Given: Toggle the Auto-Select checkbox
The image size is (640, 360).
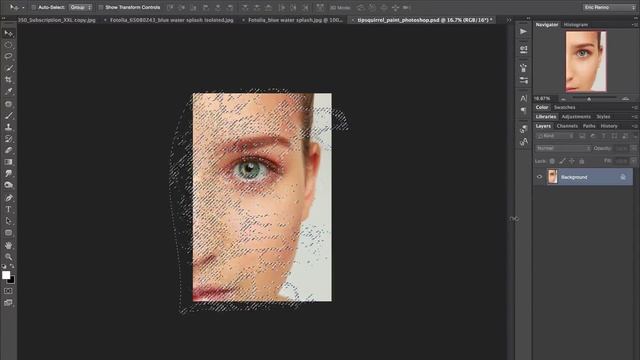Looking at the screenshot, I should 34,7.
